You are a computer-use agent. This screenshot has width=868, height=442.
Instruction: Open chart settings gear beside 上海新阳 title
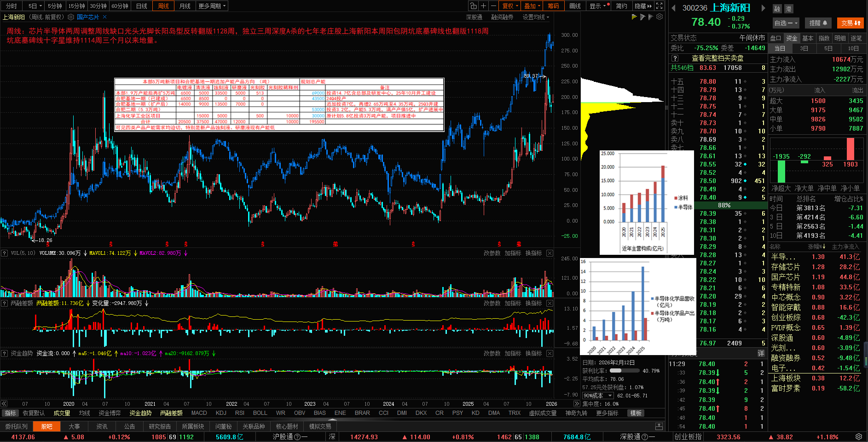(71, 17)
